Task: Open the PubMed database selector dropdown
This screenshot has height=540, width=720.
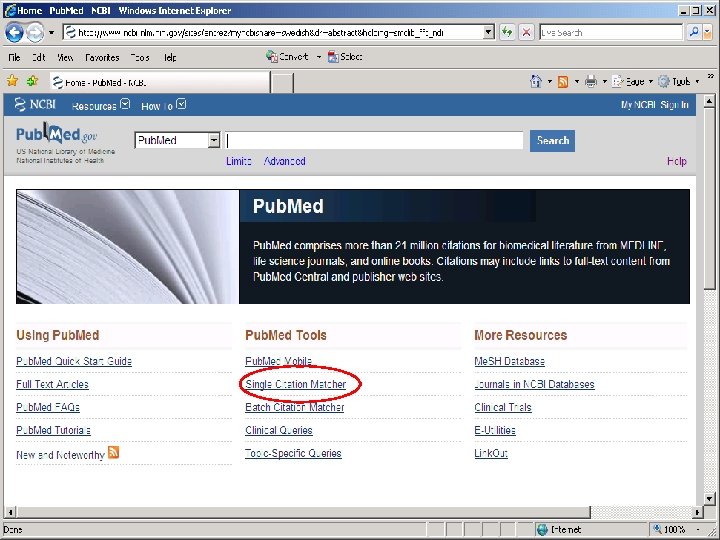Action: [x=177, y=140]
